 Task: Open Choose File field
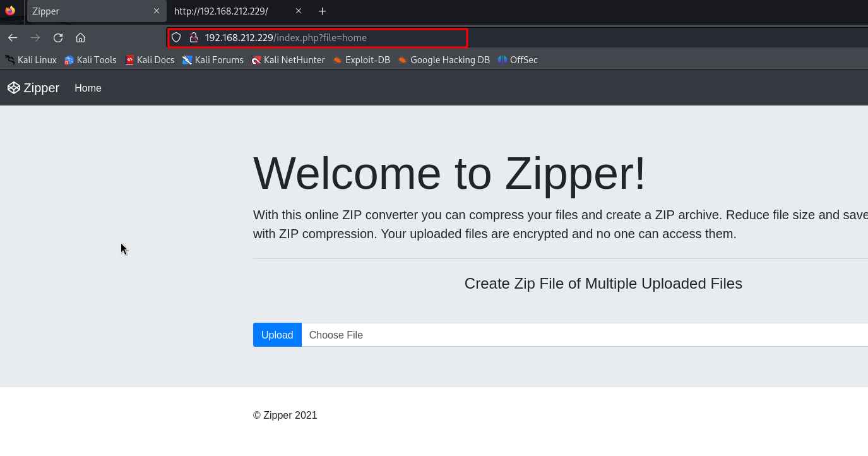coord(585,335)
